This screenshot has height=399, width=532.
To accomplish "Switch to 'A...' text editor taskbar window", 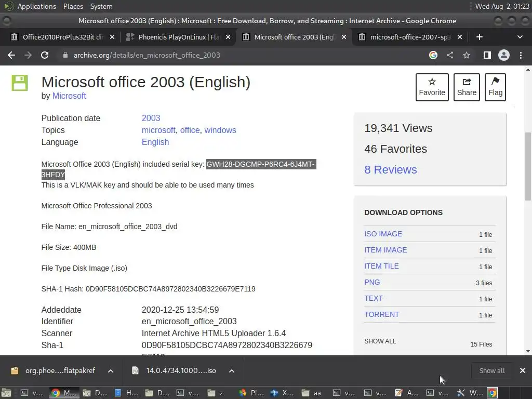I will (407, 393).
